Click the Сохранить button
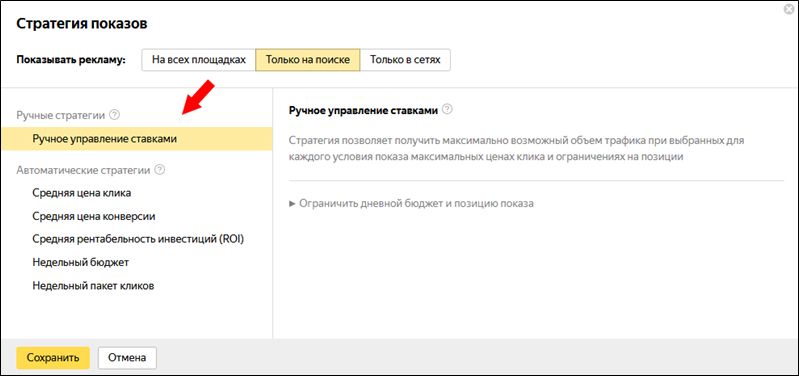799x376 pixels. (53, 358)
